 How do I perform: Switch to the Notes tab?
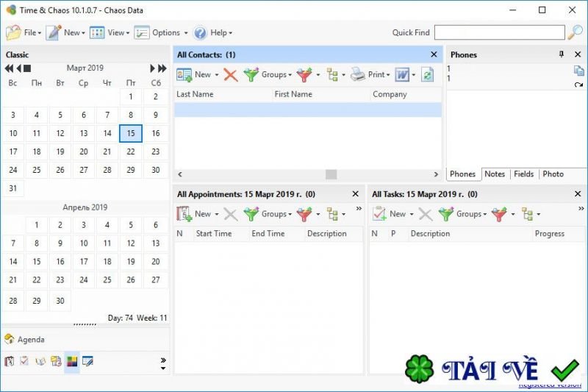coord(495,174)
